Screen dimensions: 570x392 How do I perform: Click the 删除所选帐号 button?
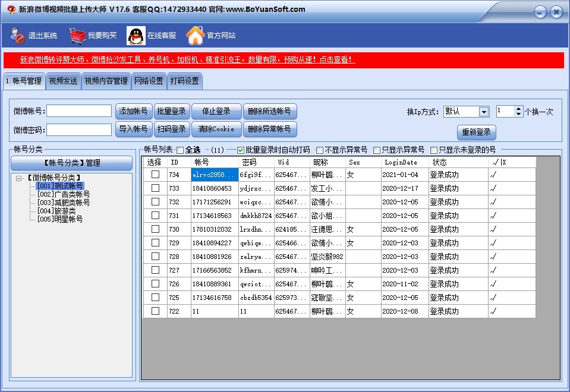[269, 111]
